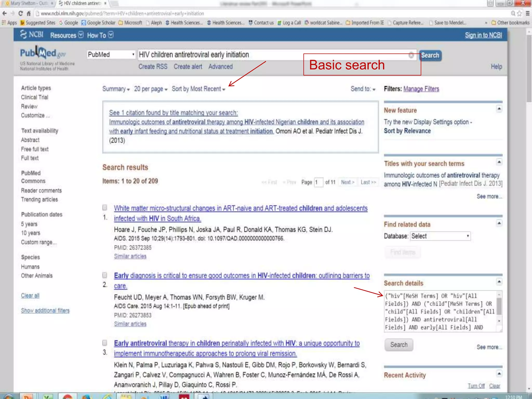Viewport: 532px width, 399px height.
Task: Filter by Review article type
Action: pyautogui.click(x=29, y=106)
